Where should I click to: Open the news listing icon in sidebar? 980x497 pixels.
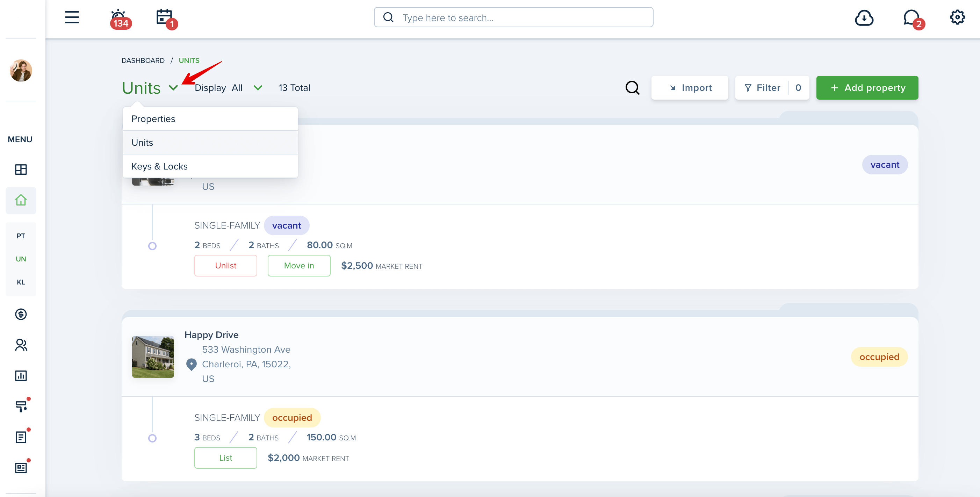coord(22,468)
